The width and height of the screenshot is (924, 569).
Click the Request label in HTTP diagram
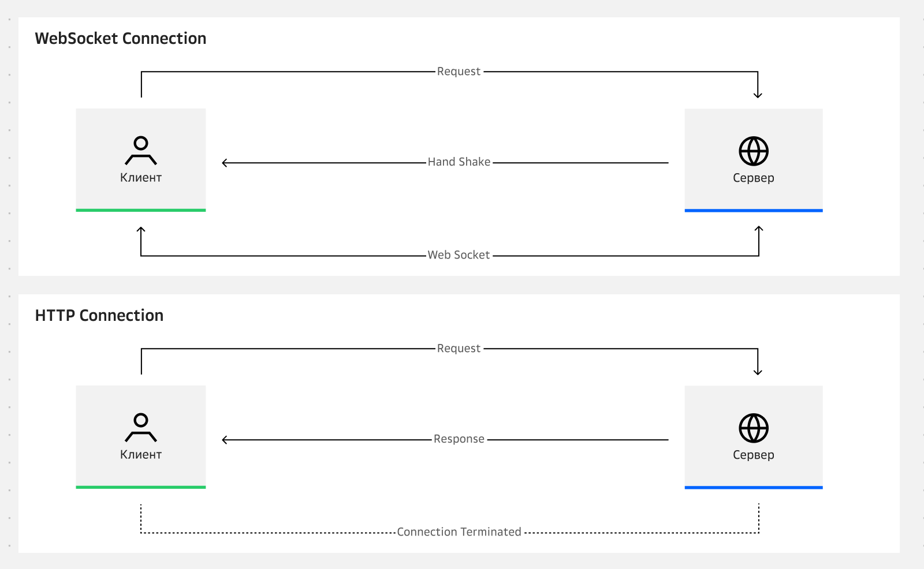click(x=459, y=349)
